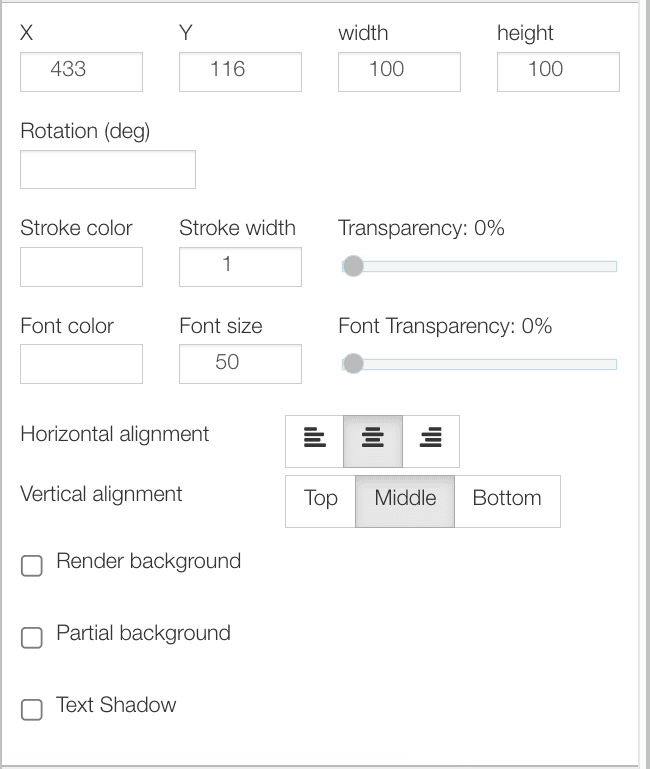The width and height of the screenshot is (650, 769).
Task: Set vertical alignment to Top
Action: (320, 500)
